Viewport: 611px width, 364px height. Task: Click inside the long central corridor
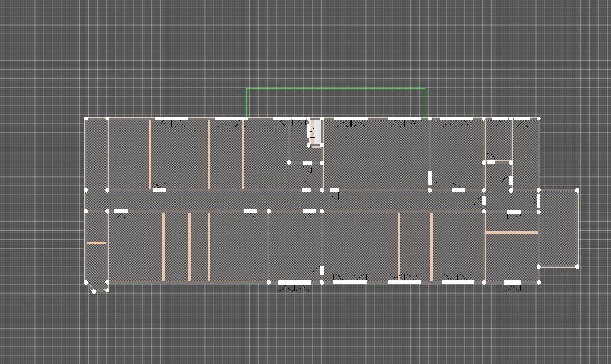click(222, 200)
